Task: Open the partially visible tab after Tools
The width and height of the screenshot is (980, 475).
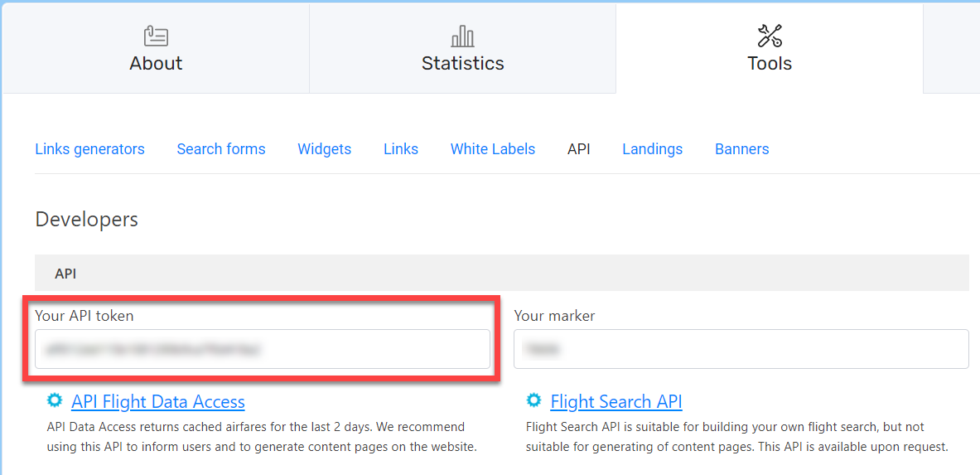Action: tap(951, 49)
